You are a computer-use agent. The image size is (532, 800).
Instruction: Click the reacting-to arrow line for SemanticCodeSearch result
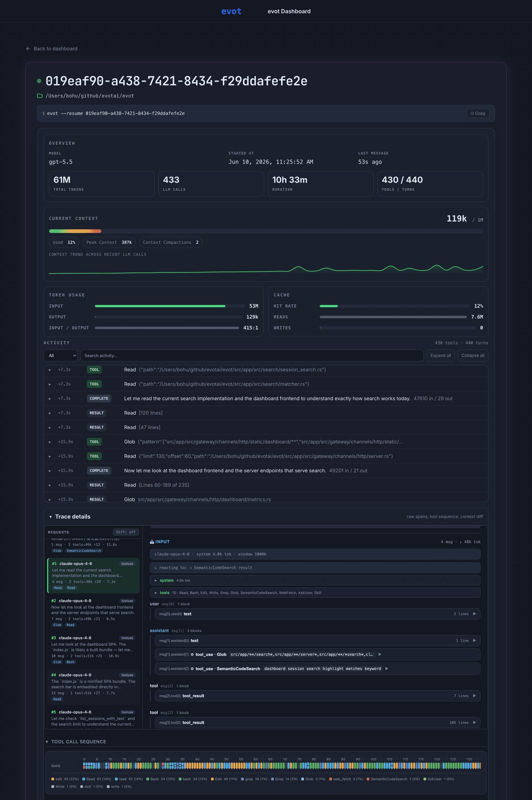315,567
